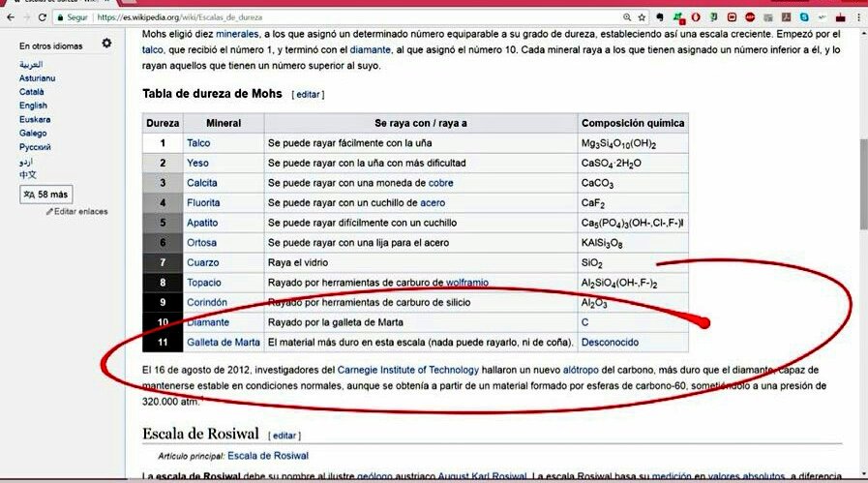The height and width of the screenshot is (483, 868).
Task: Open the Apatito mineral link
Action: click(202, 223)
